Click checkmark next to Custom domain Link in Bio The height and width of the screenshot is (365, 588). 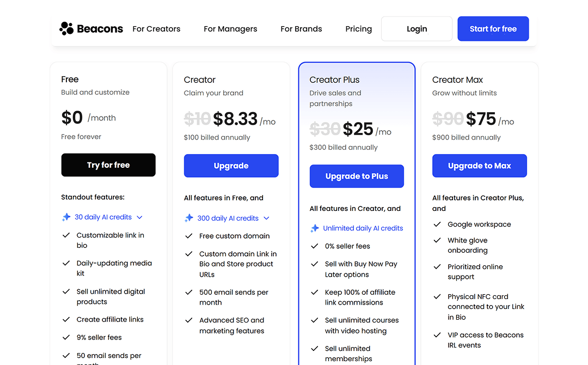pyautogui.click(x=189, y=254)
